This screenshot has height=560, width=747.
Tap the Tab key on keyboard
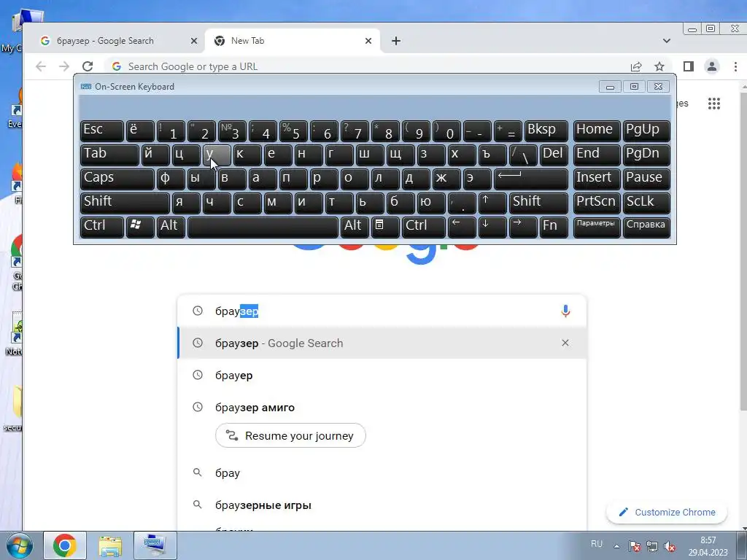point(109,155)
